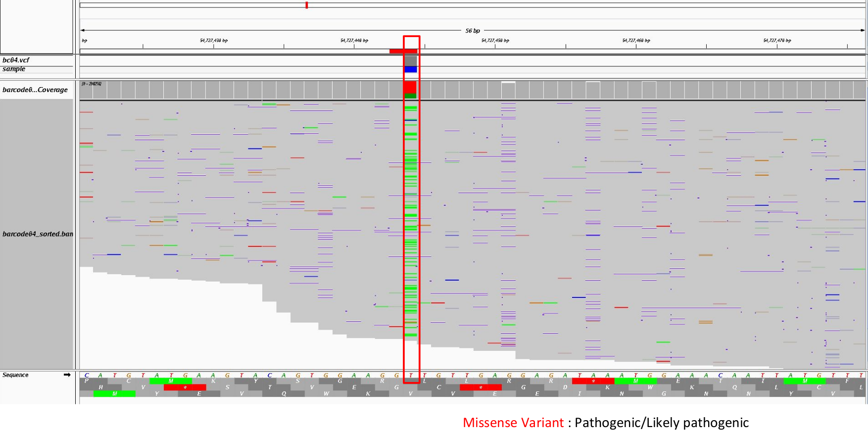Select the Sequence track label
The image size is (868, 433).
15,375
